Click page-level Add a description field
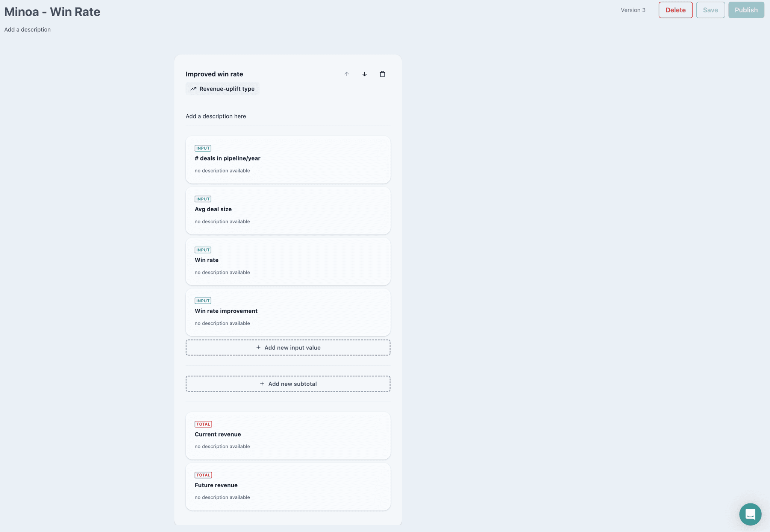This screenshot has width=770, height=532. click(x=27, y=30)
